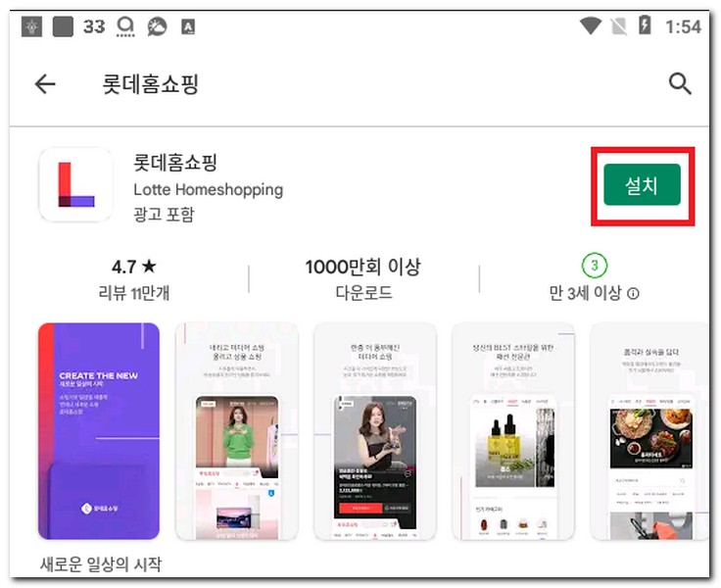Tap the Wi-Fi status bar icon
The image size is (721, 588).
(x=590, y=25)
